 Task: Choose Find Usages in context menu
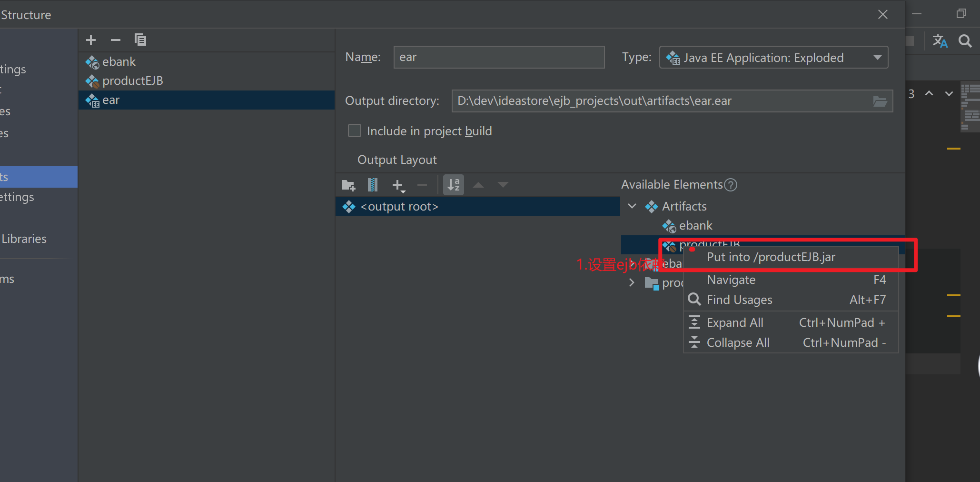coord(791,300)
